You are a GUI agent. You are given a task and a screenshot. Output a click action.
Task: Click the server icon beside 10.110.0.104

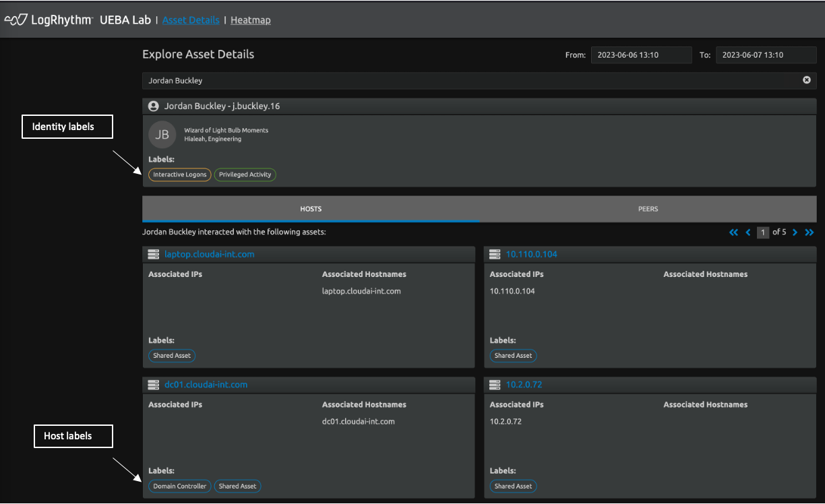(495, 254)
